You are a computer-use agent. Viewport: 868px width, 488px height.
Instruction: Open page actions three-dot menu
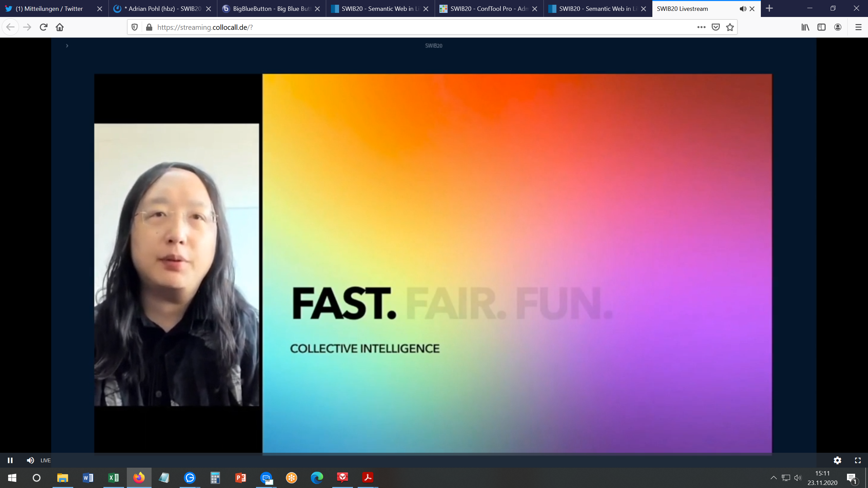pyautogui.click(x=701, y=27)
